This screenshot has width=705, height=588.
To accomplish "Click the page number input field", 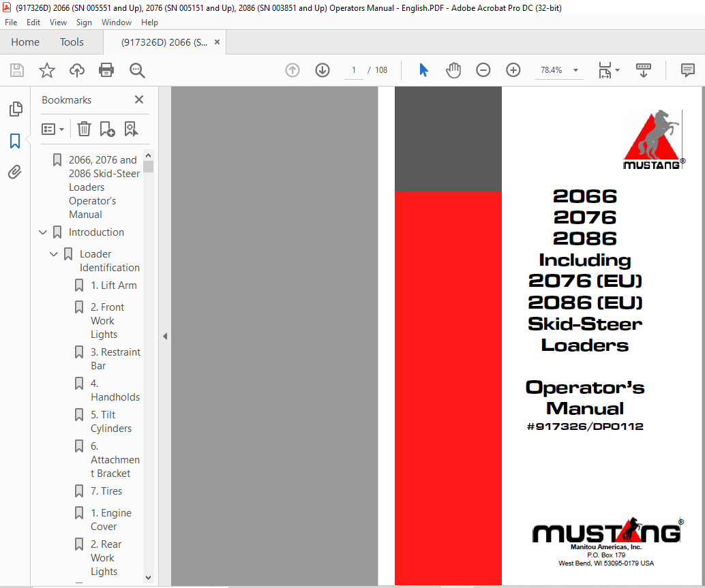I will point(354,70).
